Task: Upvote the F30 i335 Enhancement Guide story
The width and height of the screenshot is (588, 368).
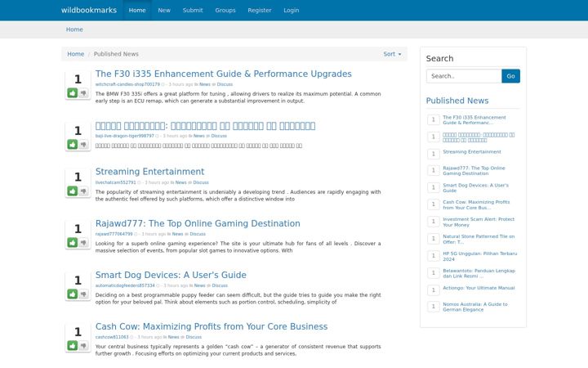Action: click(73, 92)
